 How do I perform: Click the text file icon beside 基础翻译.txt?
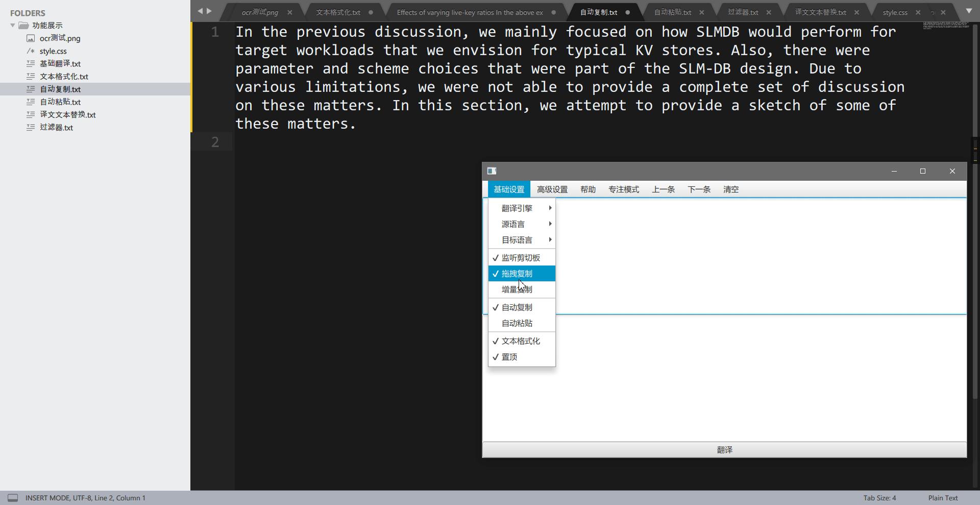pos(31,64)
